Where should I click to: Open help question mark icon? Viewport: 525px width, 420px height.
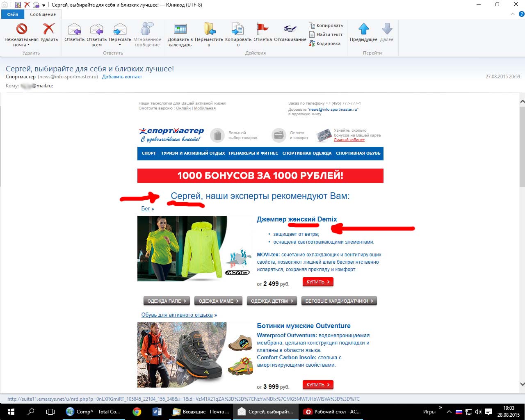[522, 14]
